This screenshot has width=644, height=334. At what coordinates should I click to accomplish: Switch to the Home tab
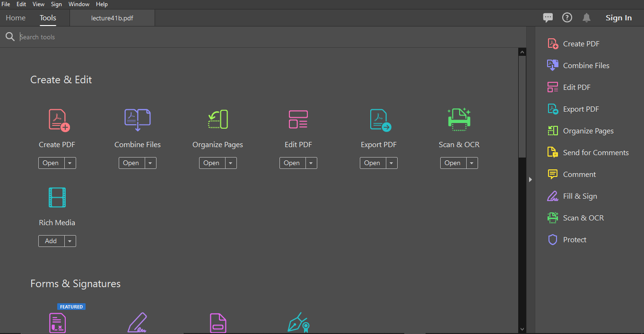(16, 18)
